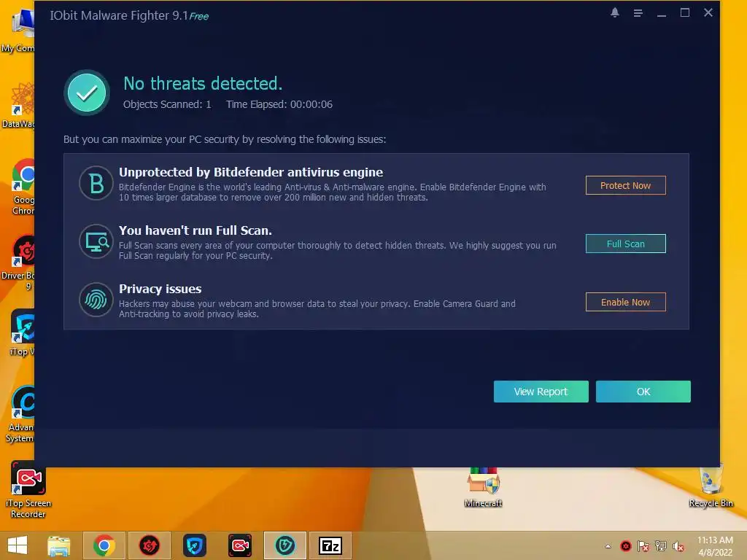This screenshot has height=560, width=747.
Task: Open iTop Screen Recorder taskbar icon
Action: point(239,545)
